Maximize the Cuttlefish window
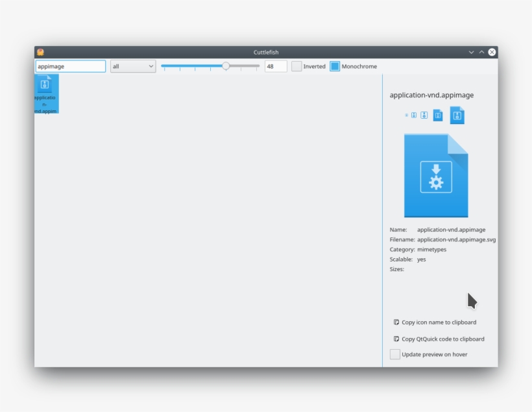 tap(481, 52)
